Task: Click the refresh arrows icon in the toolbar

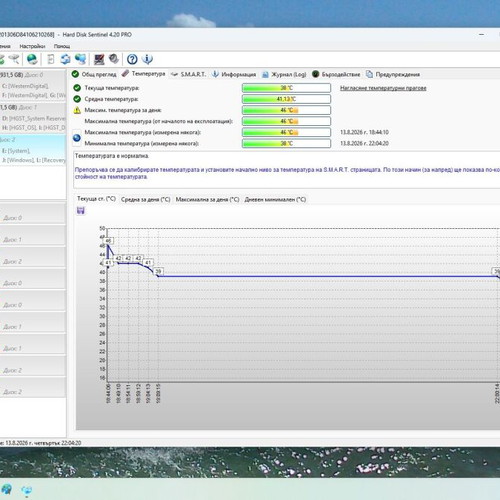Action: 65,59
